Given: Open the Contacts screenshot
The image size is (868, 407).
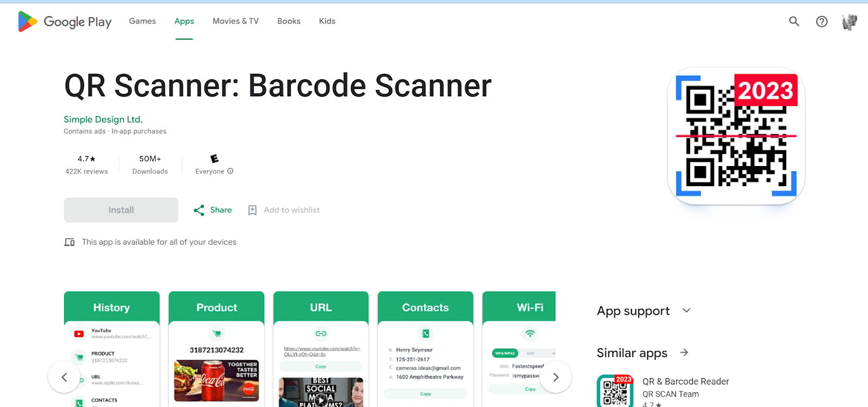Looking at the screenshot, I should point(425,349).
